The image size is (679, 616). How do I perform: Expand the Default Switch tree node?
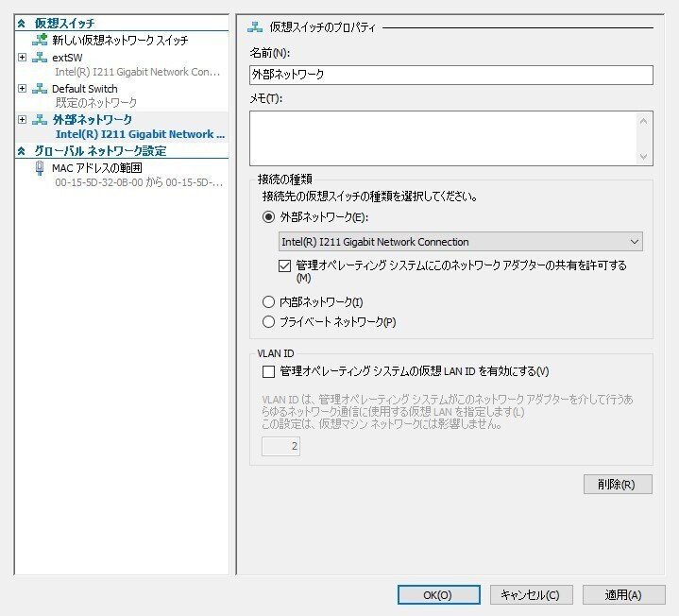tap(22, 89)
